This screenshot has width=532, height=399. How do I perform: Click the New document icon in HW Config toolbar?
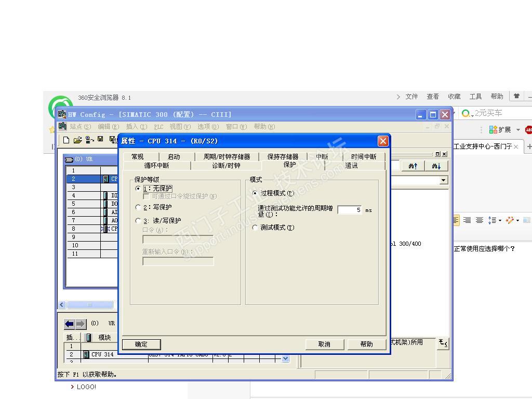point(66,140)
